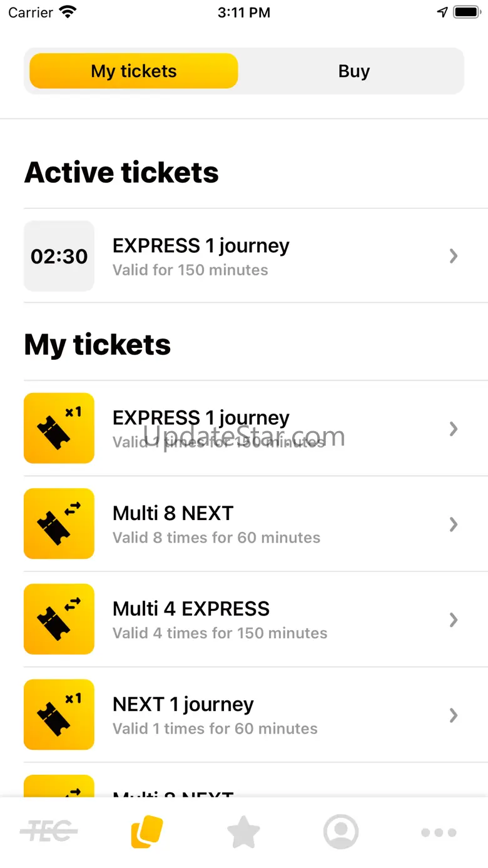This screenshot has height=868, width=488.
Task: Open Multi 4 EXPRESS details chevron
Action: point(454,620)
